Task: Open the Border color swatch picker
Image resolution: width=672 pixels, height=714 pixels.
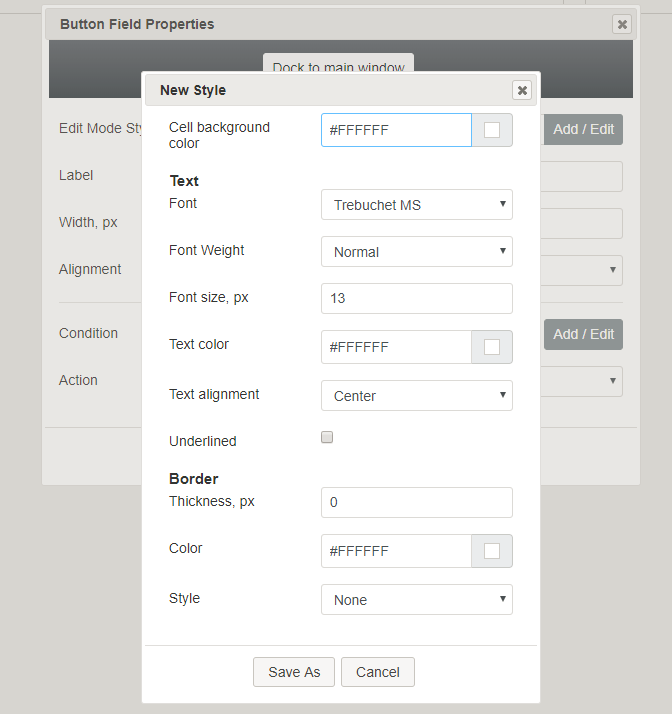Action: point(492,551)
